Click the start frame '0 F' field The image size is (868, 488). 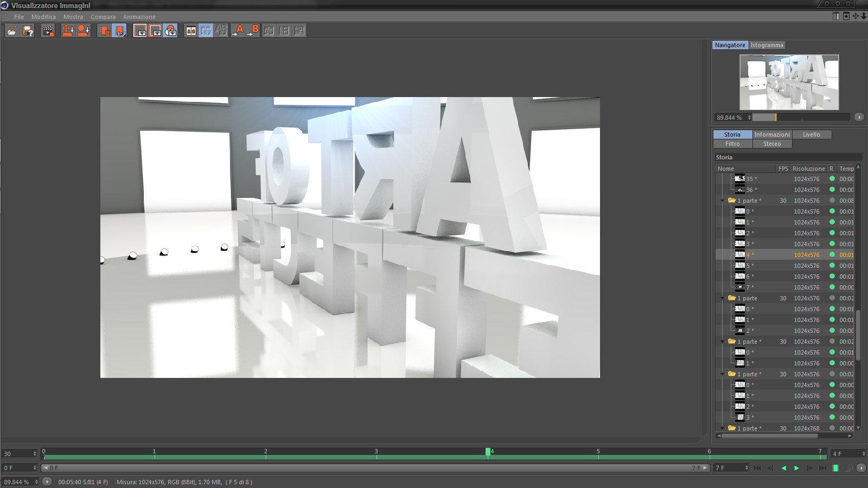[x=20, y=468]
